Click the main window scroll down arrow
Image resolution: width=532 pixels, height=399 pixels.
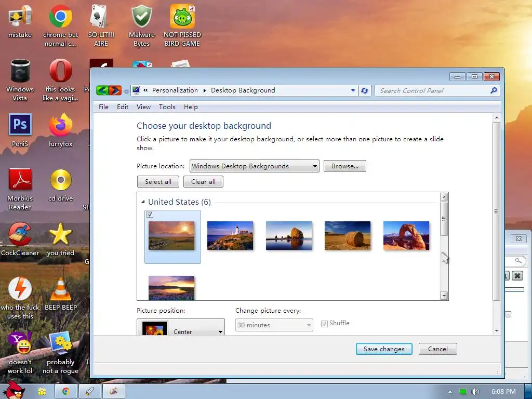click(x=496, y=330)
